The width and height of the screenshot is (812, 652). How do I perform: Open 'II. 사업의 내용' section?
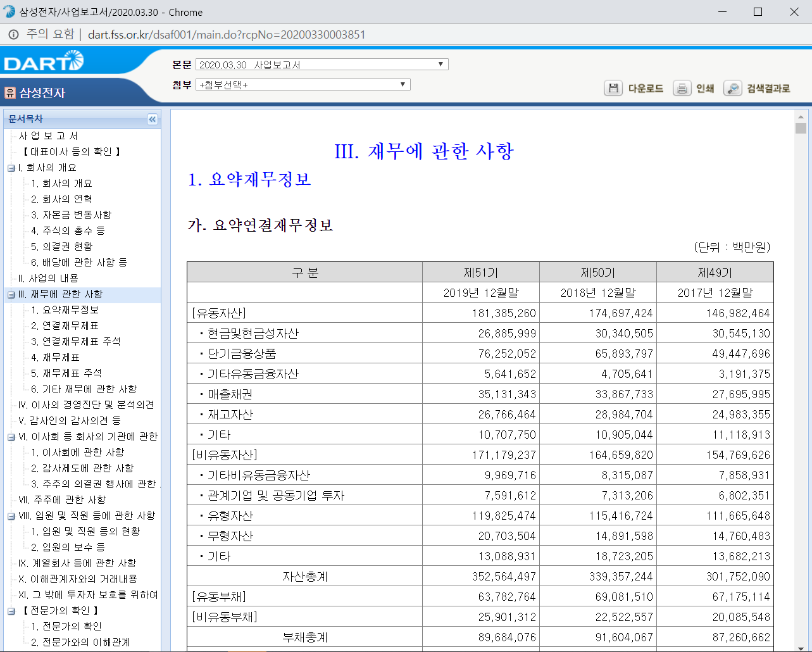coord(48,279)
